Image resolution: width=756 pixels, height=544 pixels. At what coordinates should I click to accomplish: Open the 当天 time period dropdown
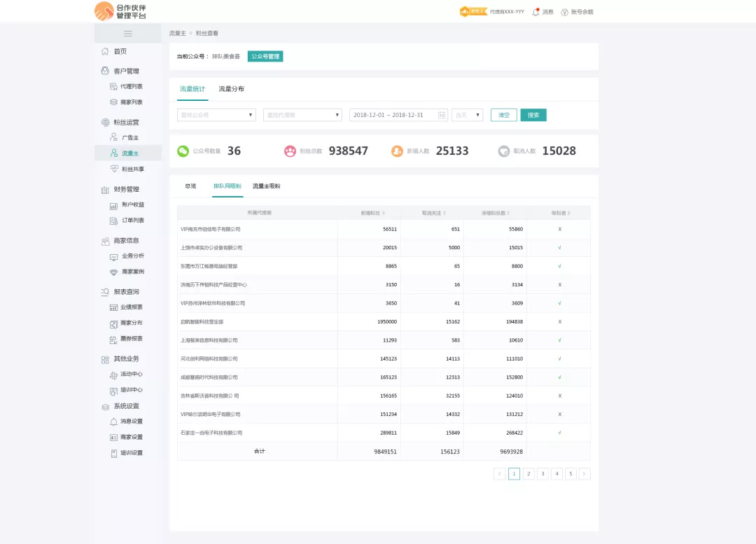(467, 115)
